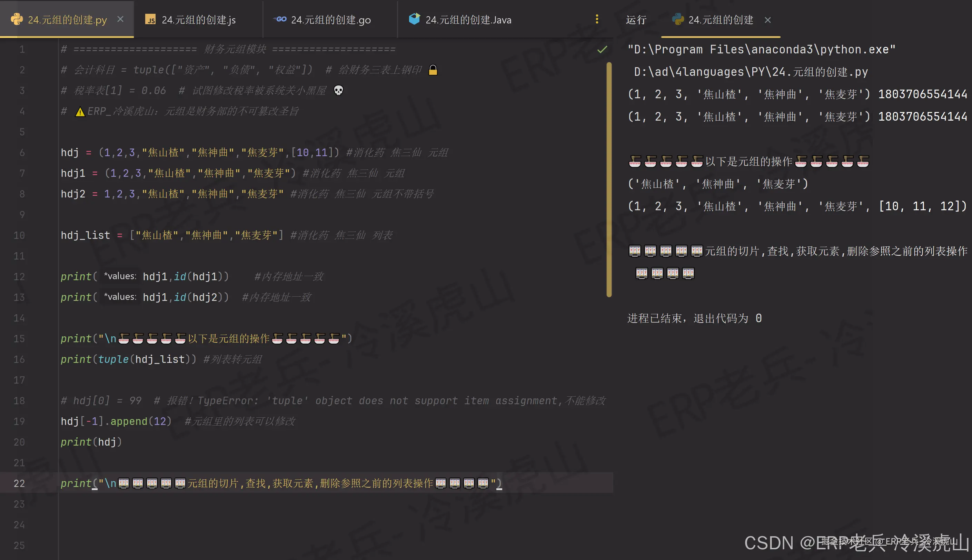Click the JS file icon on the editor tab

pos(150,19)
